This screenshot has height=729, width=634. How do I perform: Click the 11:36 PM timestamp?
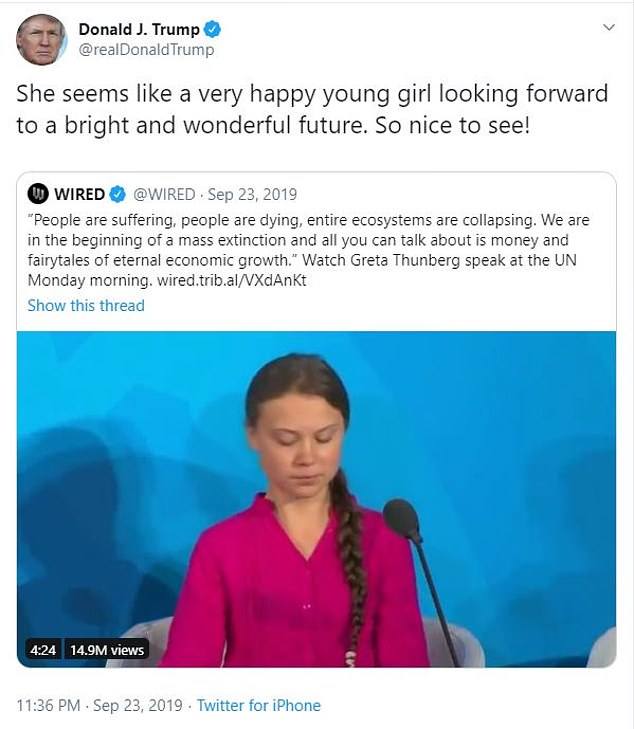tap(48, 705)
